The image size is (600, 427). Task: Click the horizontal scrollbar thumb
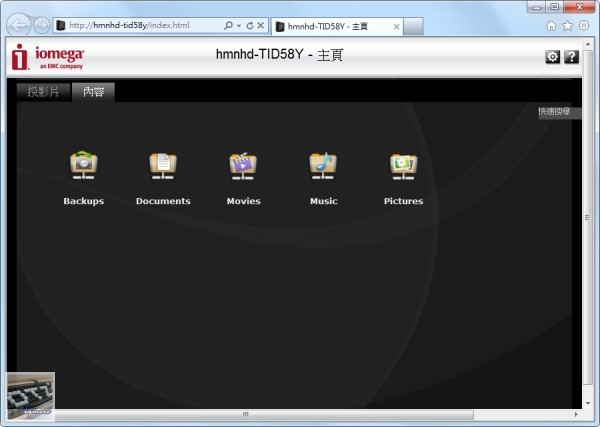click(x=246, y=414)
